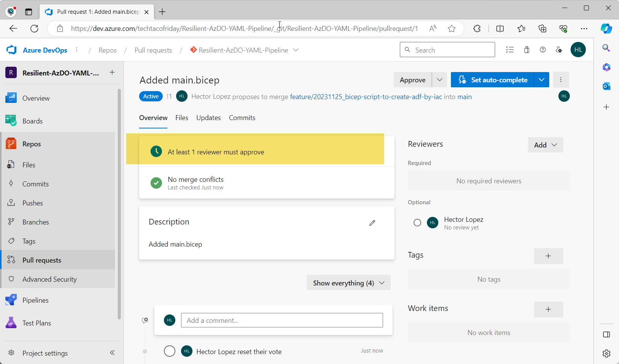This screenshot has height=364, width=619.
Task: Go to Repos breadcrumb link
Action: [x=107, y=50]
